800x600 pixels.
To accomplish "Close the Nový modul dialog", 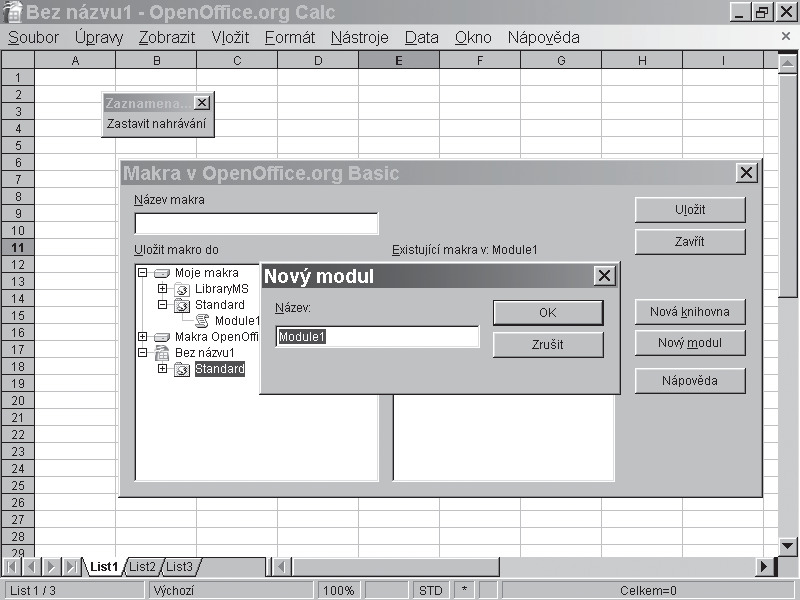I will pyautogui.click(x=605, y=276).
